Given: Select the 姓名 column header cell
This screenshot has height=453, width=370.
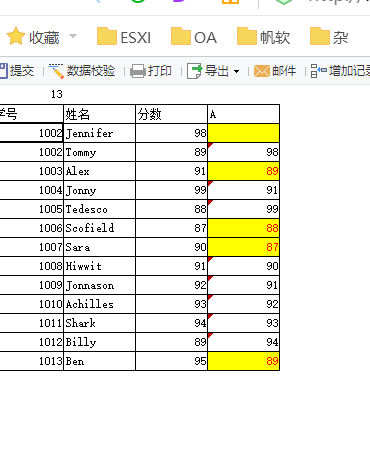Looking at the screenshot, I should point(99,114).
